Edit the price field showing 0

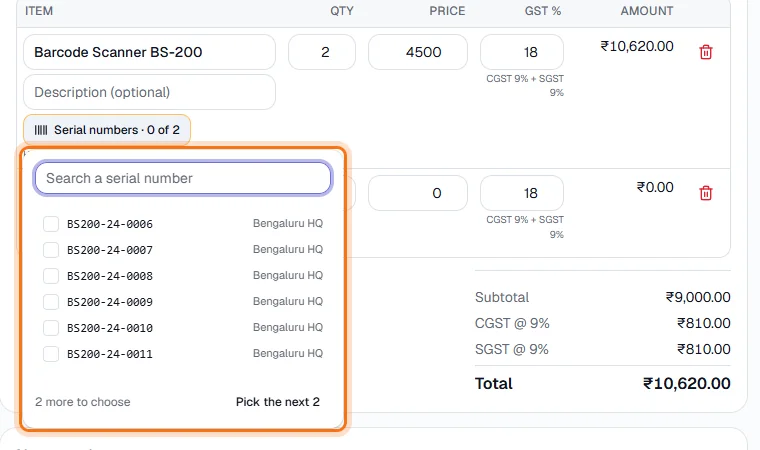point(418,193)
